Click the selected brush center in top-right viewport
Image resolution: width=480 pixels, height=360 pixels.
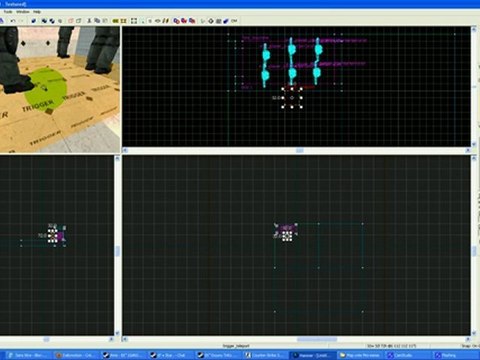tap(292, 98)
